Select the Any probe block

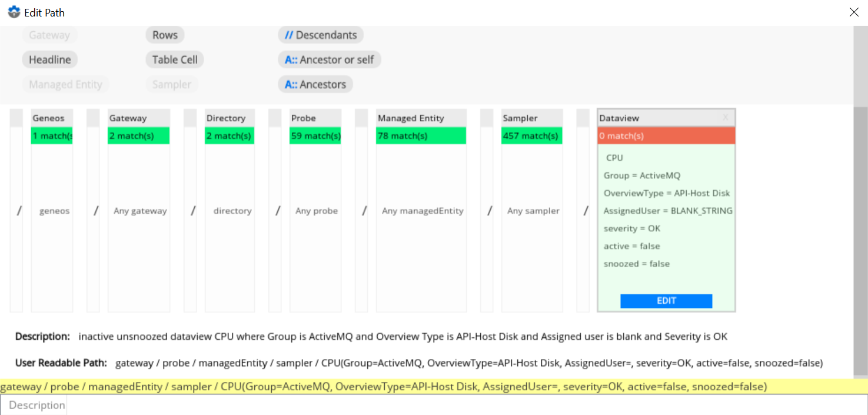coord(315,211)
